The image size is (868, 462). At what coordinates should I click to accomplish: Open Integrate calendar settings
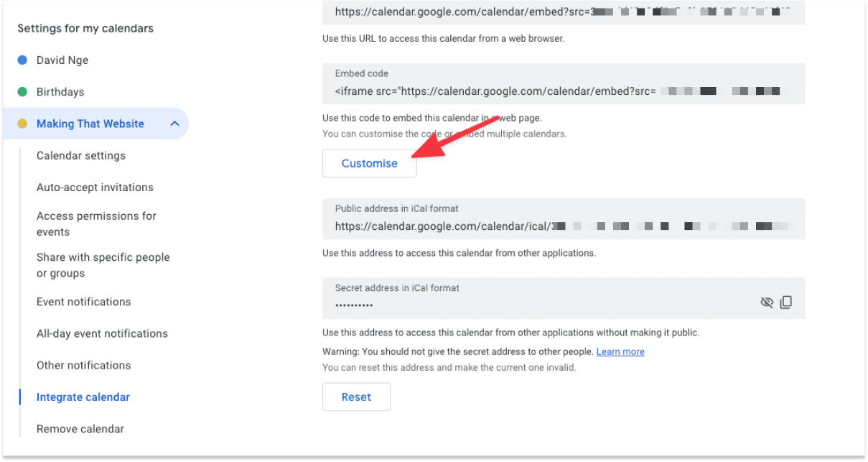tap(83, 397)
